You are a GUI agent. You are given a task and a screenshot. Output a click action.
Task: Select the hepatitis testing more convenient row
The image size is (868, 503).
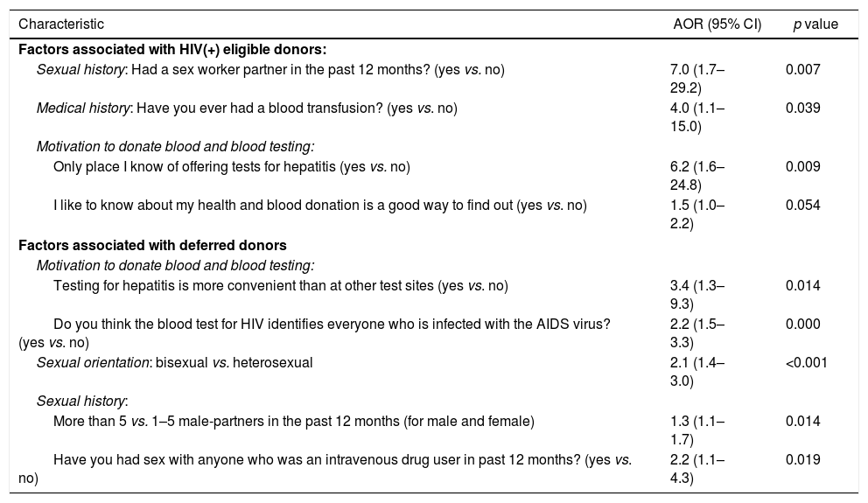(280, 285)
